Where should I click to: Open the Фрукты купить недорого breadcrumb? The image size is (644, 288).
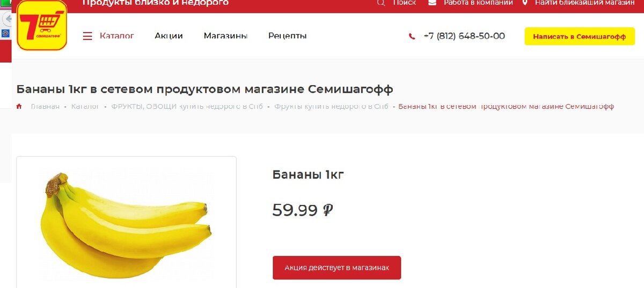coord(331,106)
